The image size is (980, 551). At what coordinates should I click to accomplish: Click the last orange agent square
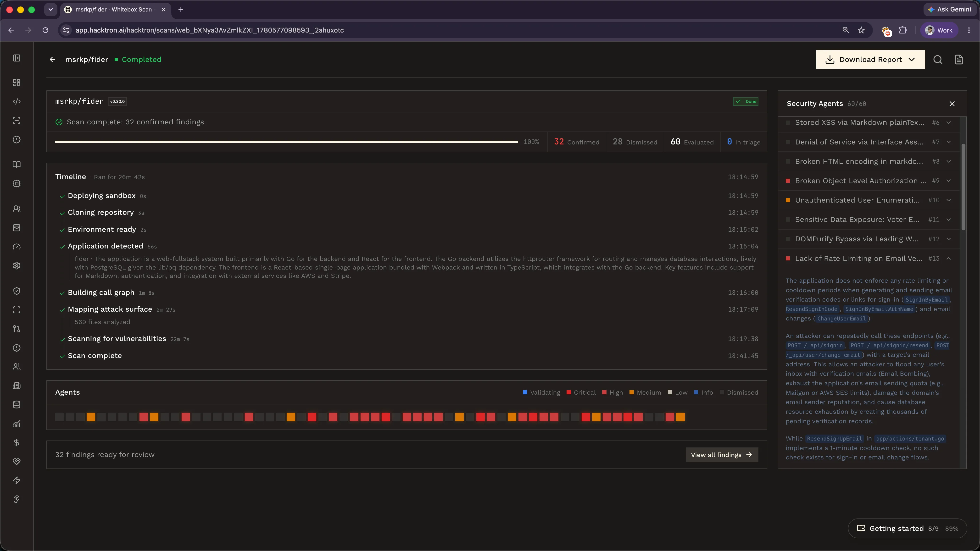click(680, 417)
